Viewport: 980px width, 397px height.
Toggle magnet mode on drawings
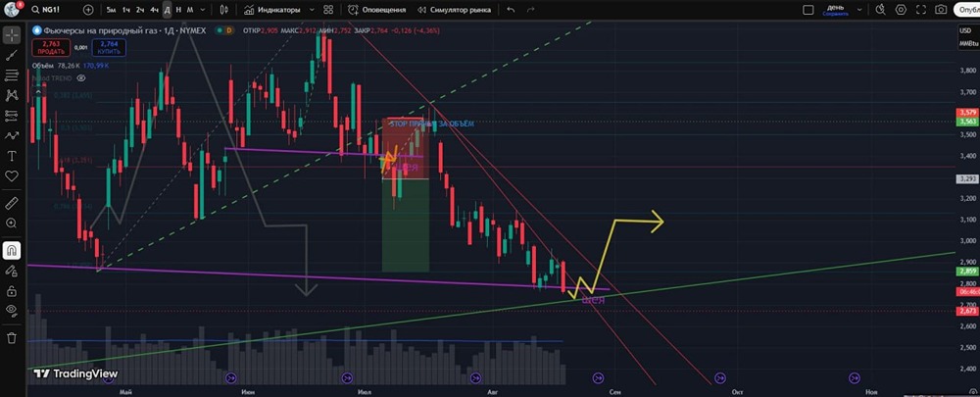pyautogui.click(x=11, y=251)
